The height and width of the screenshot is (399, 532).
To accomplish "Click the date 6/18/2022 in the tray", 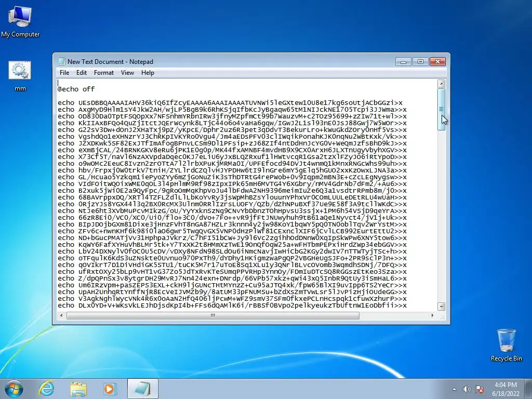I will pyautogui.click(x=506, y=394).
